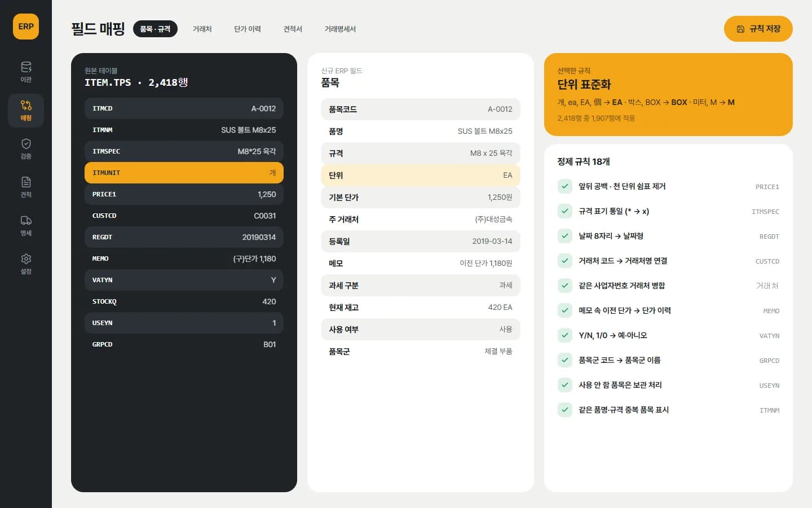The height and width of the screenshot is (508, 812).
Task: Select the REGDT source row
Action: [x=184, y=237]
